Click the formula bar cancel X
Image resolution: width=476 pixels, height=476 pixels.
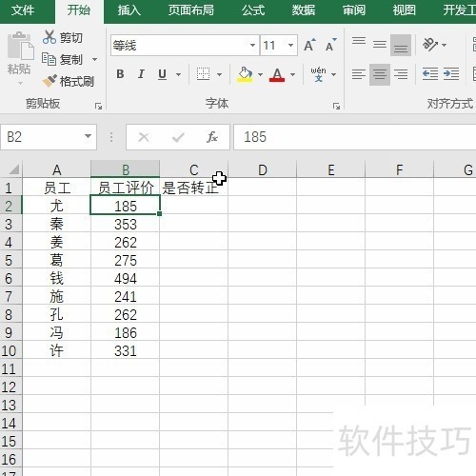click(x=144, y=137)
